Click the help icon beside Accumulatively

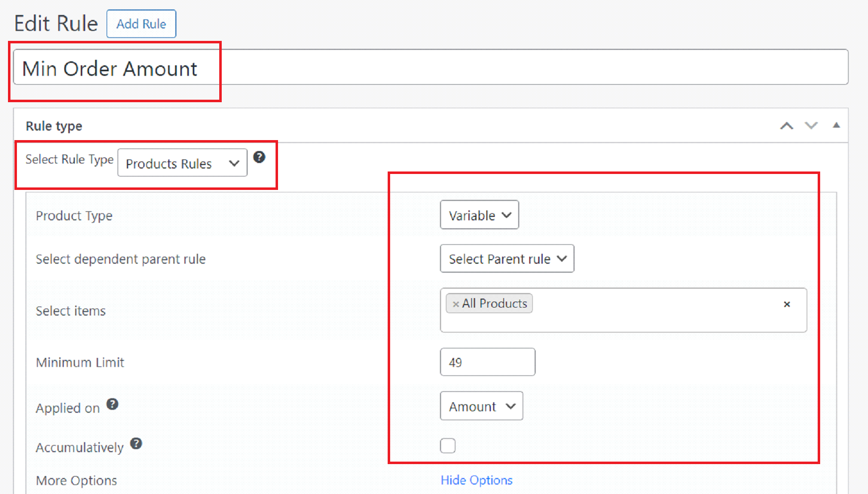point(136,444)
